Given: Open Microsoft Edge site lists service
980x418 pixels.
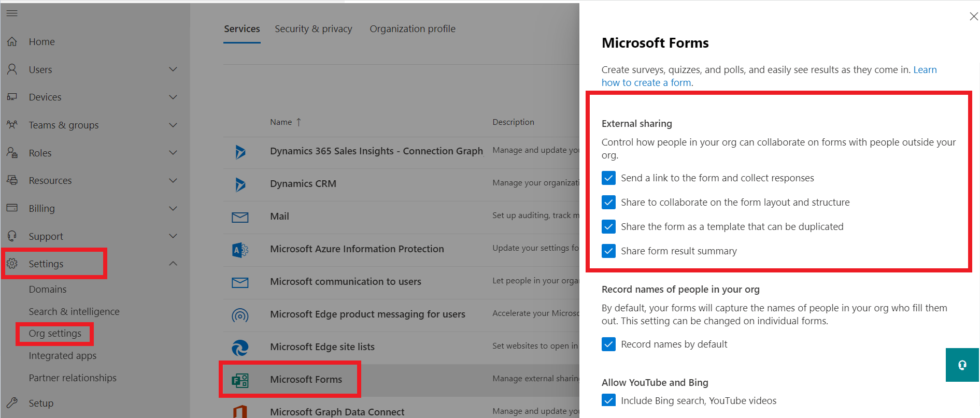Looking at the screenshot, I should coord(322,347).
